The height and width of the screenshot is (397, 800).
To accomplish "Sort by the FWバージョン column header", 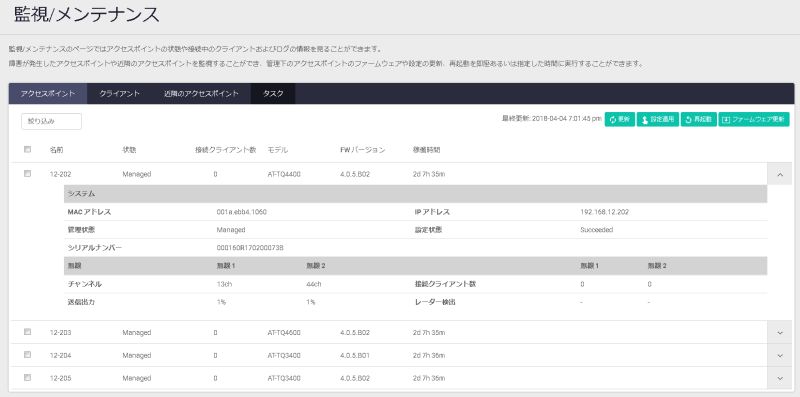I will [363, 150].
